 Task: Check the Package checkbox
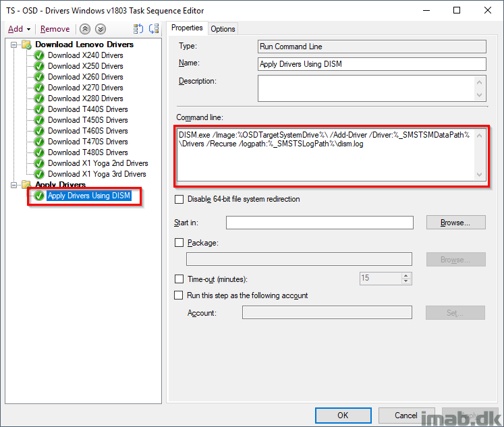click(179, 243)
